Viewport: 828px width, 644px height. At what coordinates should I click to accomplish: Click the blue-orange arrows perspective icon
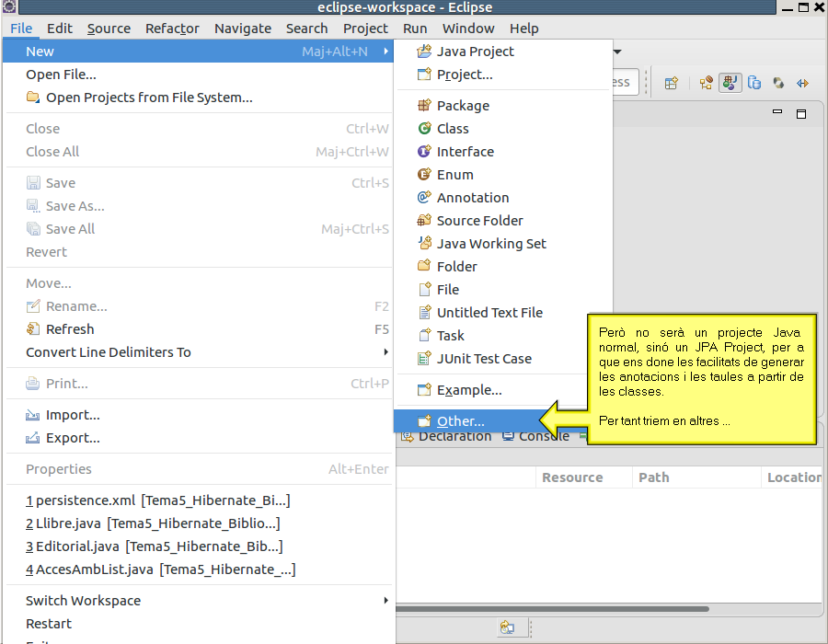coord(802,83)
